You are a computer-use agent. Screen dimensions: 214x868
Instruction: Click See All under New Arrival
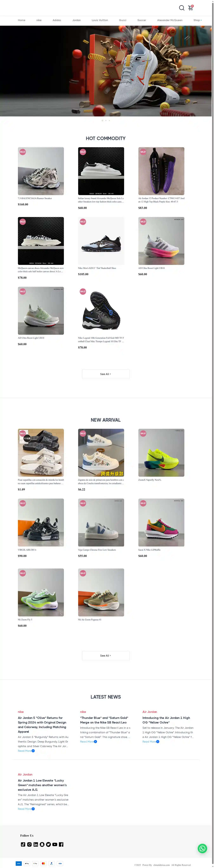[x=106, y=655]
